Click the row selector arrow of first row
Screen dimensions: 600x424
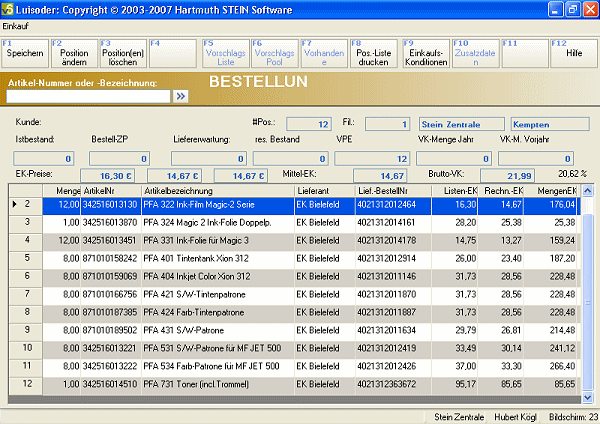coord(14,204)
